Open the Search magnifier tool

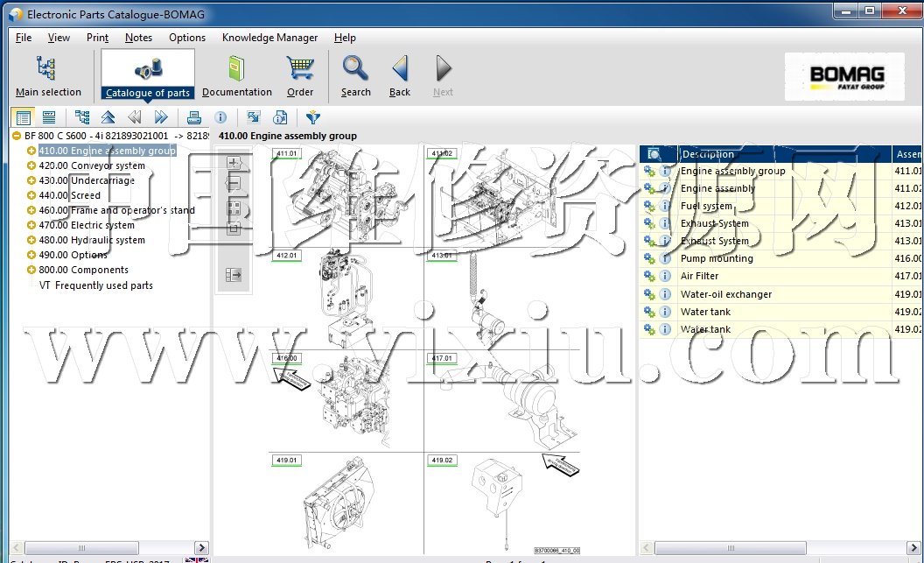[x=355, y=76]
